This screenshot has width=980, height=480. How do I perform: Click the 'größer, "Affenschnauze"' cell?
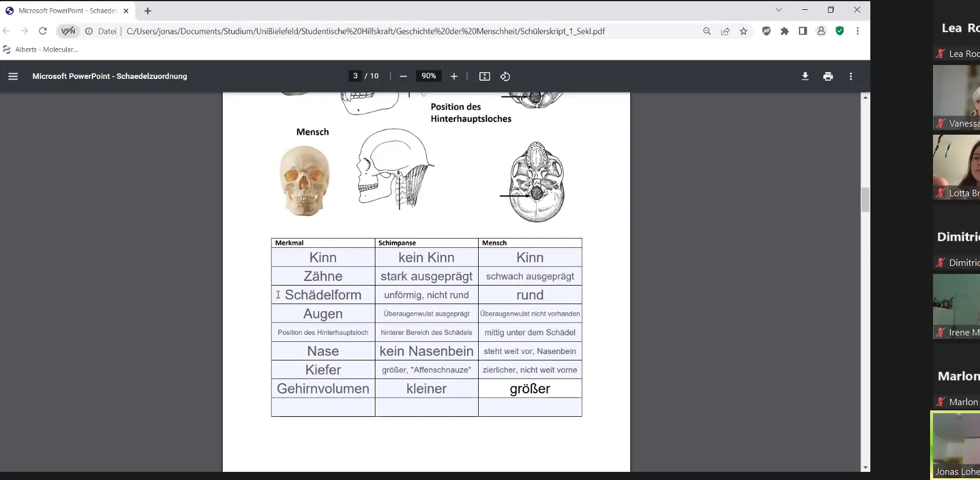click(426, 370)
